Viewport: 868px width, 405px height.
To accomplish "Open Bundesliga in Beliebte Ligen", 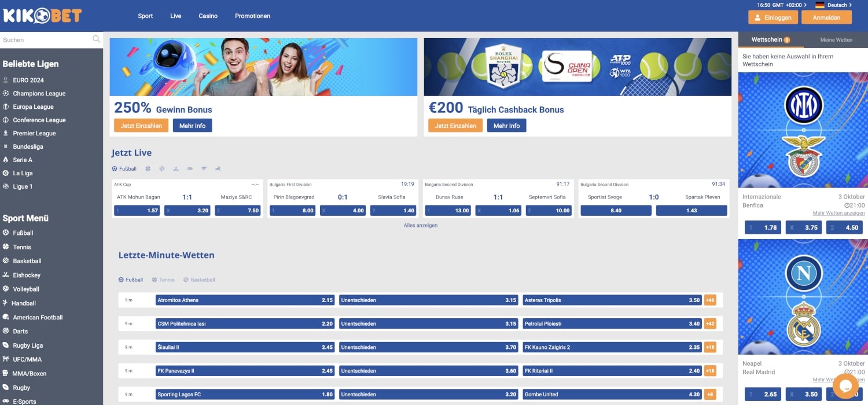I will pyautogui.click(x=28, y=147).
